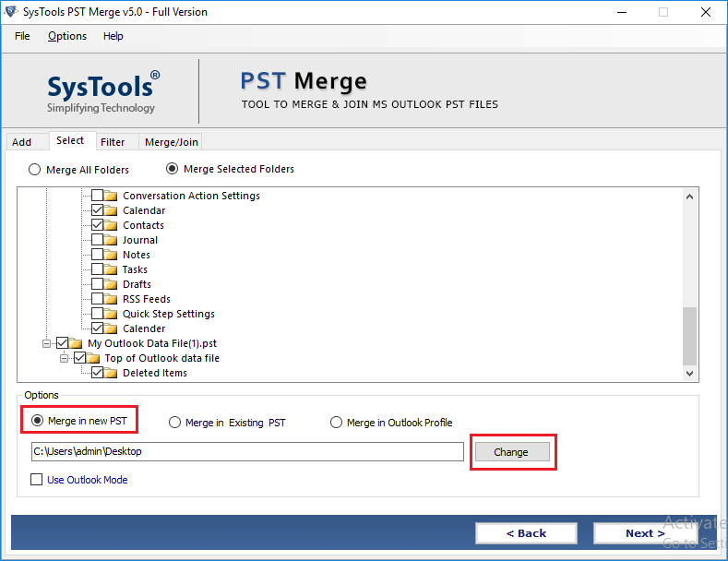Choose Merge in Outlook Profile option
Image resolution: width=728 pixels, height=561 pixels.
pyautogui.click(x=336, y=423)
